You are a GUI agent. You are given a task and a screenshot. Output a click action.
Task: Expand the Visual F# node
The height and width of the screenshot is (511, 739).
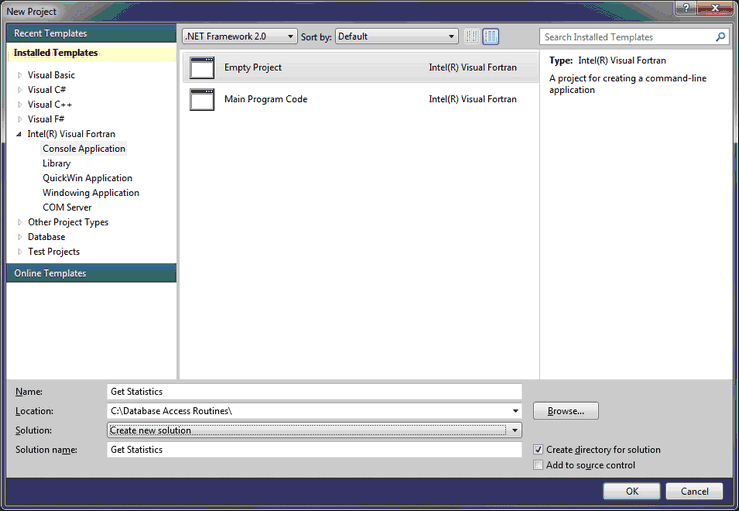tap(20, 119)
